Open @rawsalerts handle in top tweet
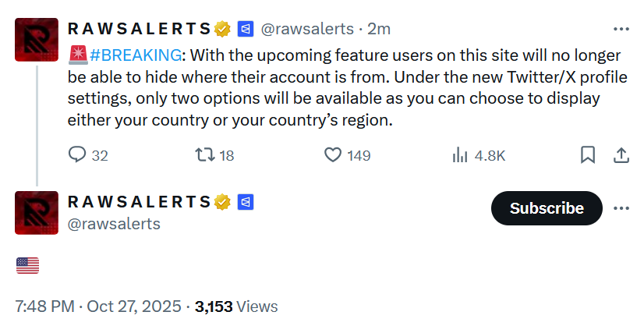 pyautogui.click(x=307, y=29)
